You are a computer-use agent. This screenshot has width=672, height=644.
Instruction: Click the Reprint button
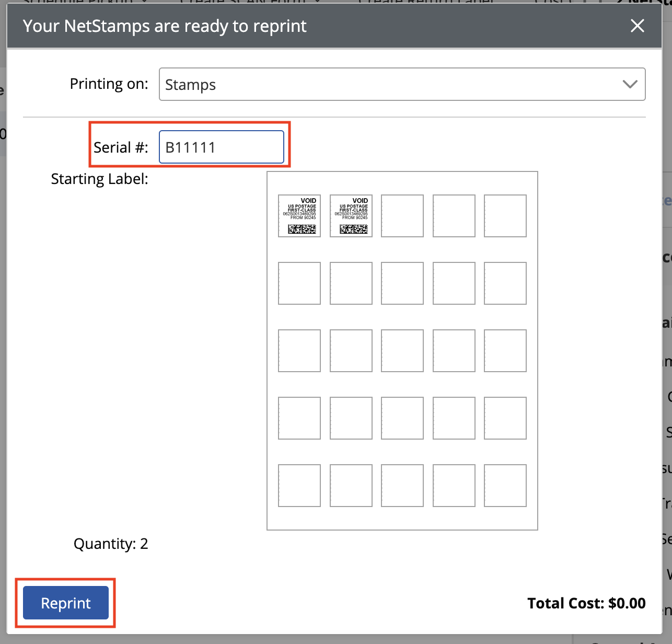tap(66, 603)
